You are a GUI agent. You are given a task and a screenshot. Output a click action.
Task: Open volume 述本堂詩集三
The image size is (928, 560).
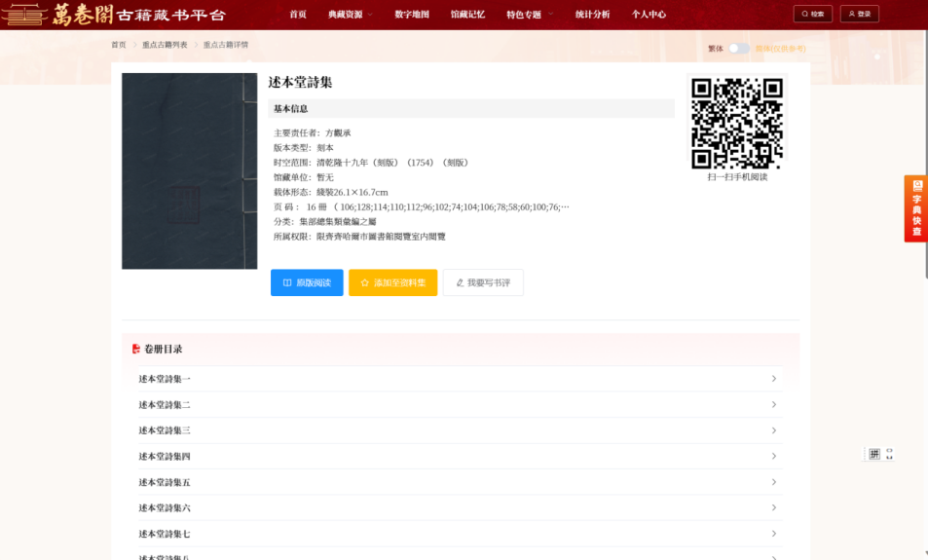point(461,430)
